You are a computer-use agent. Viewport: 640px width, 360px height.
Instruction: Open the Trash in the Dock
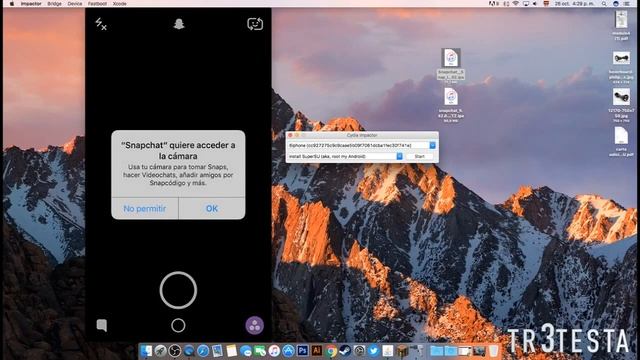pos(494,351)
